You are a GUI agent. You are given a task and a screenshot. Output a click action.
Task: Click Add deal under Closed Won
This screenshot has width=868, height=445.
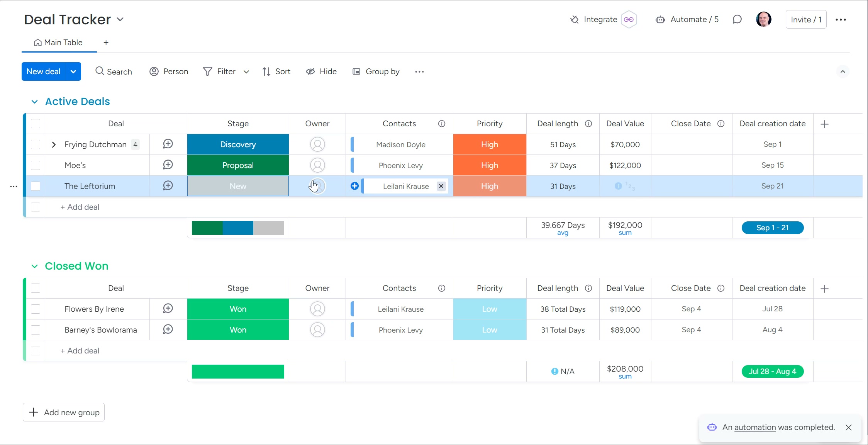[x=80, y=351]
